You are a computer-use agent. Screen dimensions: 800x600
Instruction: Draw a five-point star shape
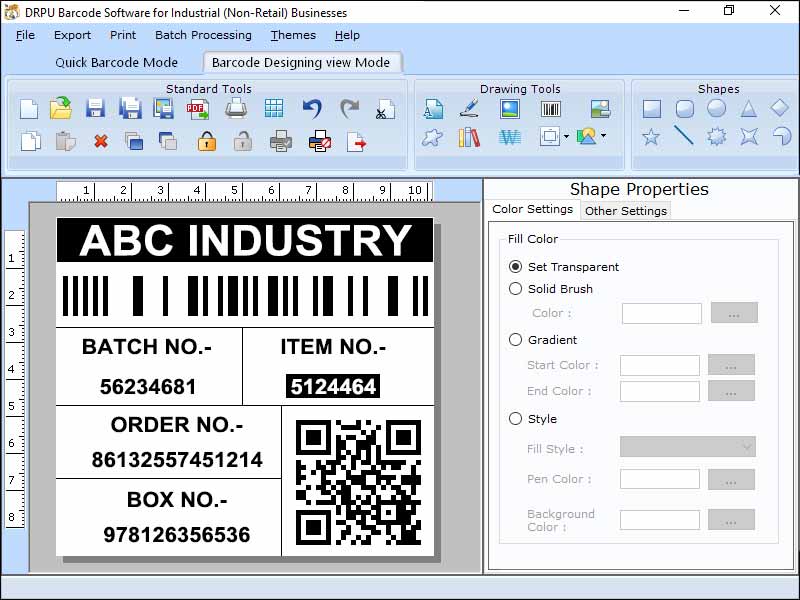[651, 137]
